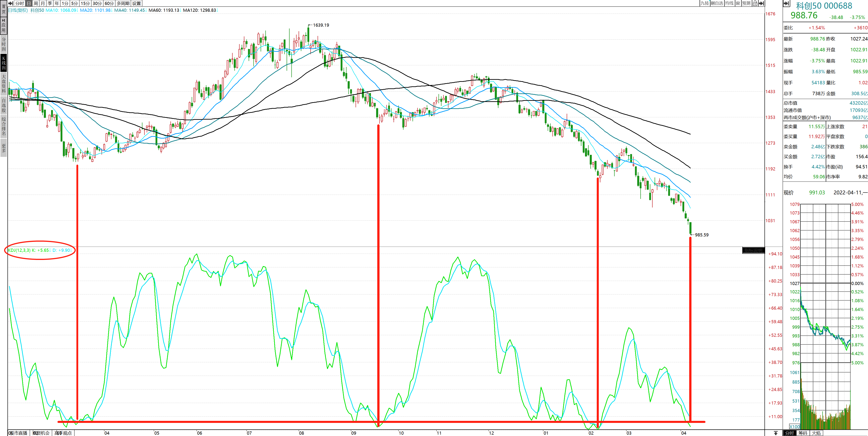Toggle the 预测 forecast button
Viewport: 868px width, 436px height.
tap(746, 3)
